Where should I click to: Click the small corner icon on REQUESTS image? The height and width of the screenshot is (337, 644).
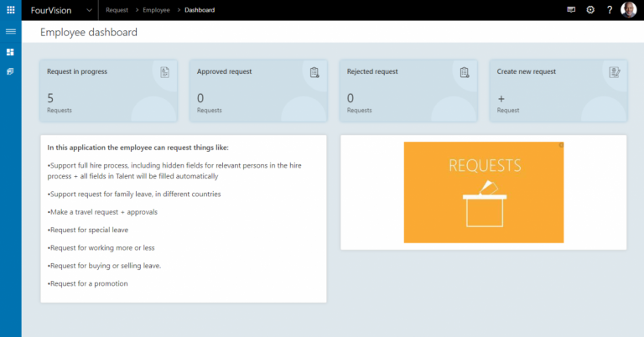pos(561,145)
